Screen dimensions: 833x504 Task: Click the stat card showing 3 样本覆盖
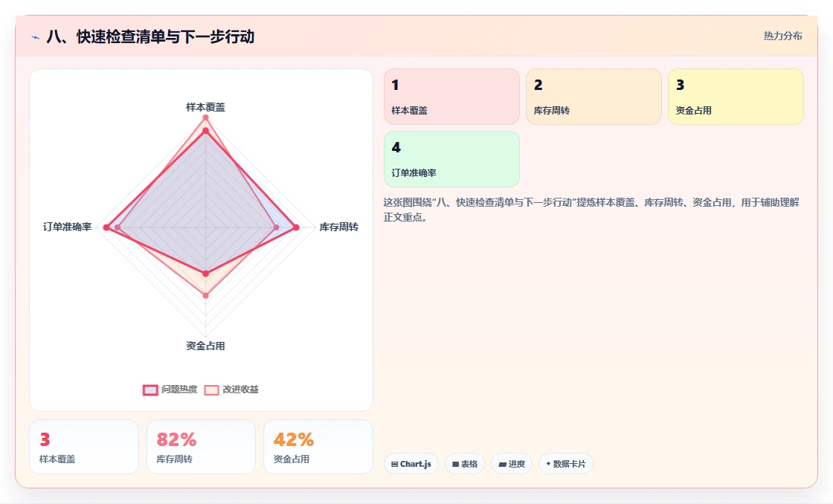coord(84,447)
